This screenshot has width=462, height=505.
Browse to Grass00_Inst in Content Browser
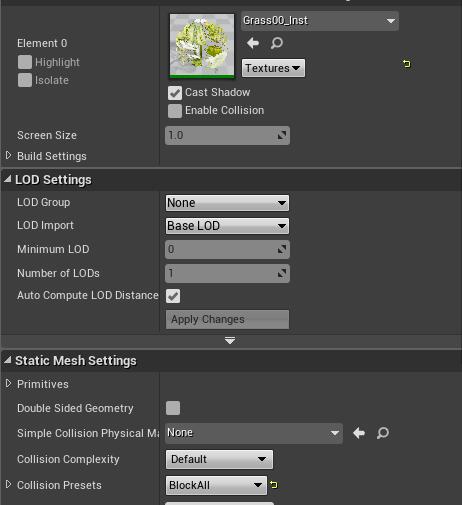click(277, 43)
